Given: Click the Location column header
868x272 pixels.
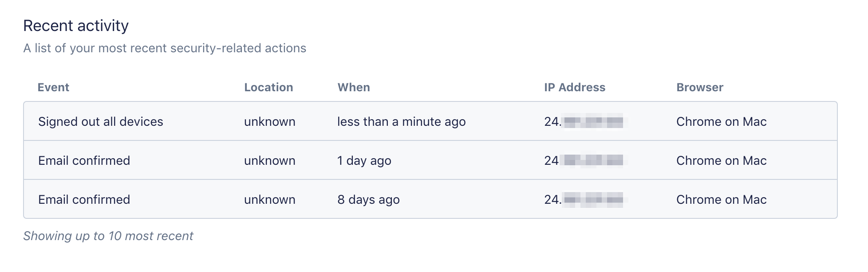Looking at the screenshot, I should (268, 87).
